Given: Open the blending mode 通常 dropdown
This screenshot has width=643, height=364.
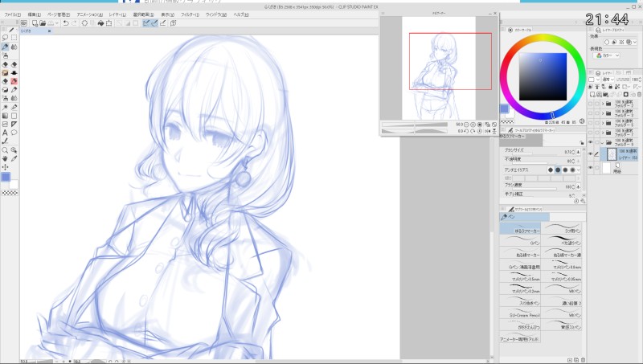Looking at the screenshot, I should 607,80.
